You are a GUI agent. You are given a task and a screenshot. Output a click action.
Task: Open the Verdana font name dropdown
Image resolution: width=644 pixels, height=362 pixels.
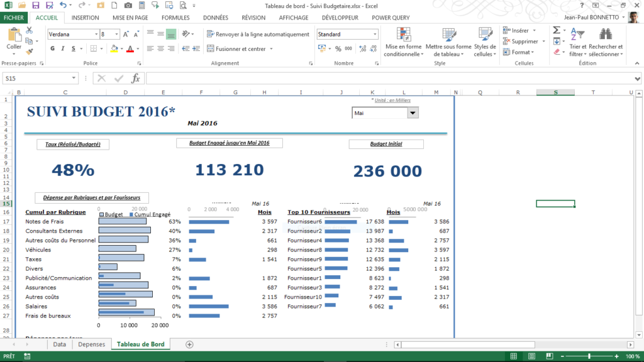96,35
